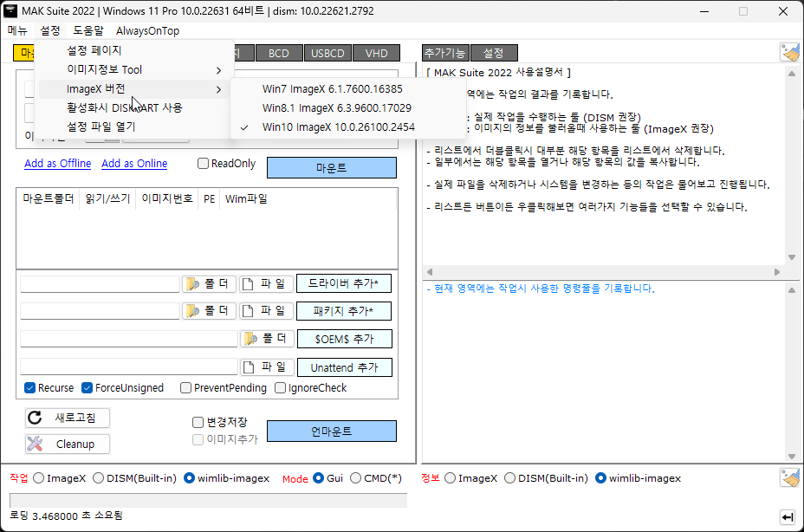Click the 언마운트 button
This screenshot has height=532, width=804.
click(x=332, y=431)
